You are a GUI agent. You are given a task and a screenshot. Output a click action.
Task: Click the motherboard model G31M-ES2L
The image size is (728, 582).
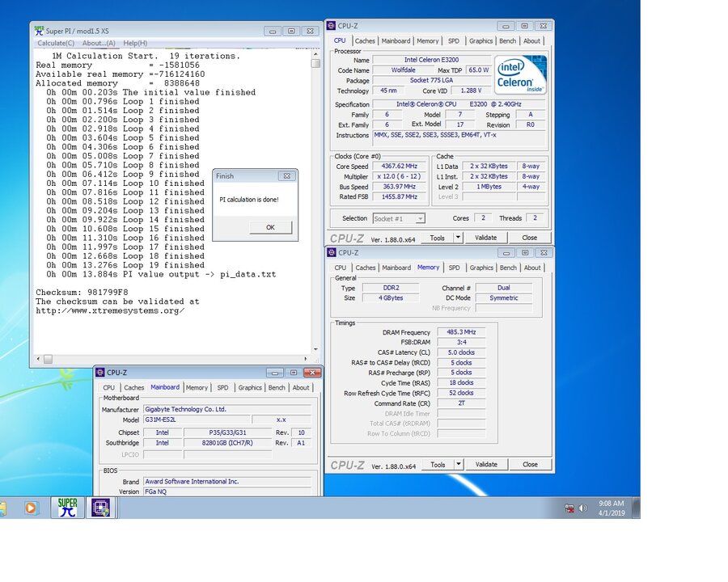197,420
